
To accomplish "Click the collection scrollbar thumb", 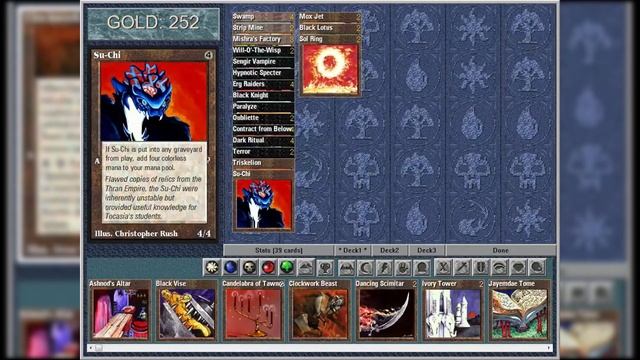I will [98, 348].
